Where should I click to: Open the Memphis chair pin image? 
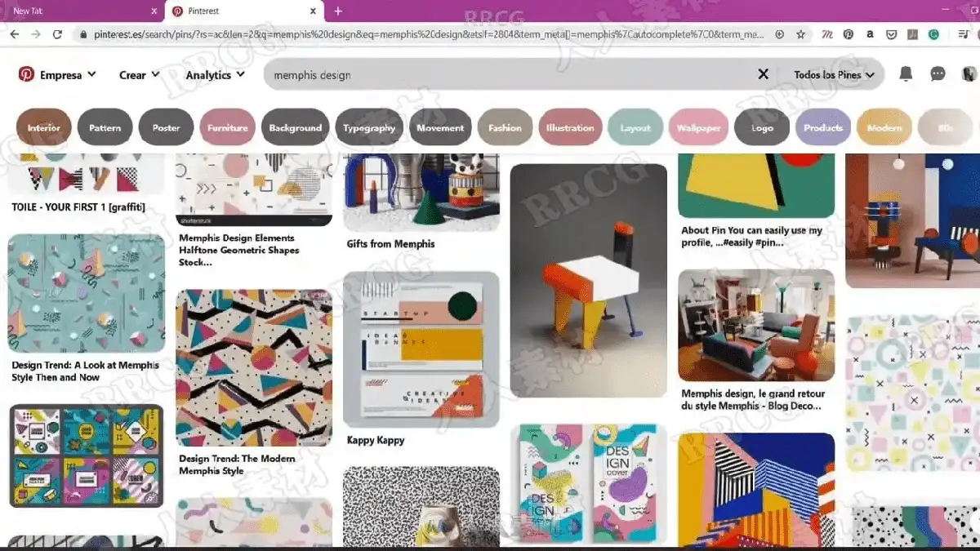(588, 281)
